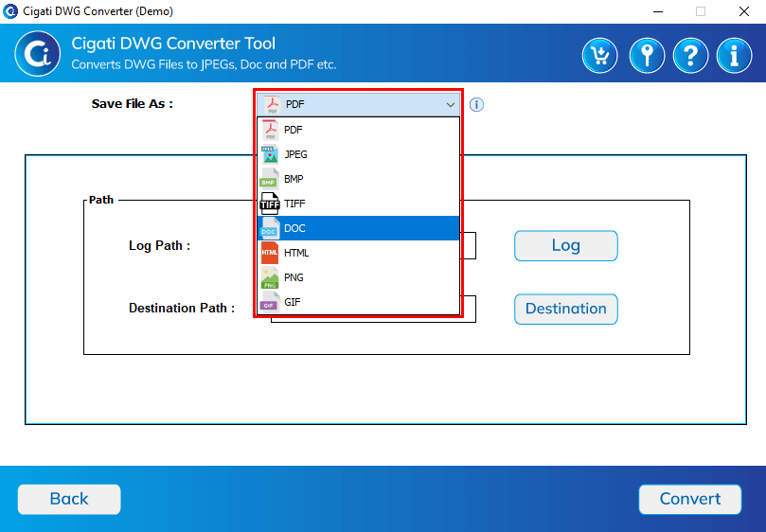The width and height of the screenshot is (766, 532).
Task: Open the question mark help icon
Action: tap(690, 56)
